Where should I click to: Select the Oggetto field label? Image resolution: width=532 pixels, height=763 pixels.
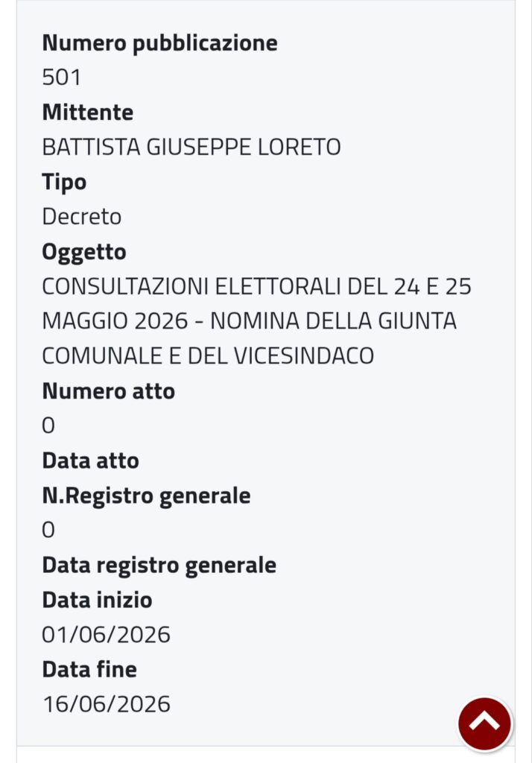pyautogui.click(x=84, y=253)
